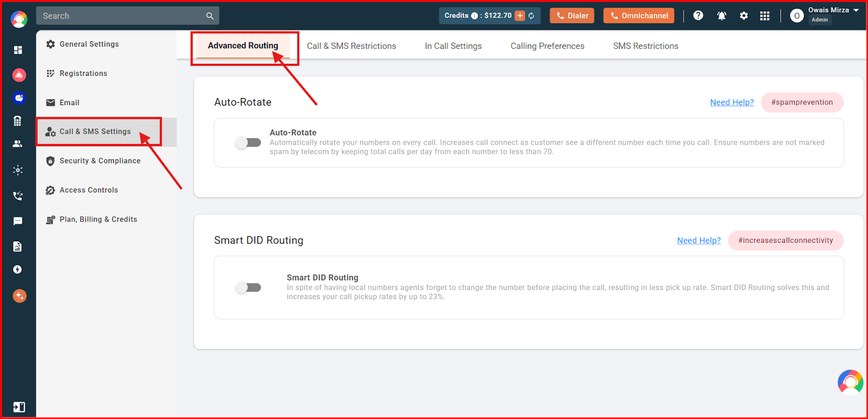Open the call logs phone-arrows icon
The height and width of the screenshot is (419, 868).
[18, 196]
